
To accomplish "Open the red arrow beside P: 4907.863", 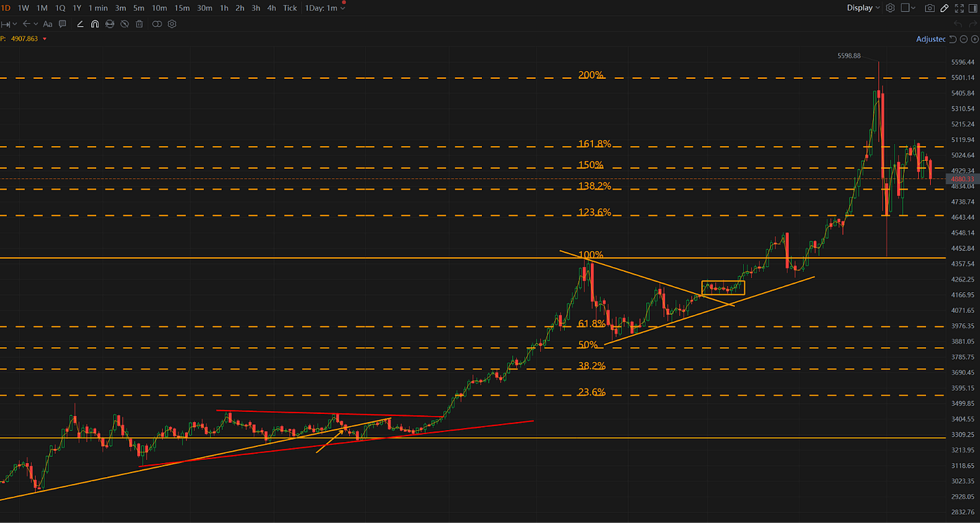I will 44,39.
